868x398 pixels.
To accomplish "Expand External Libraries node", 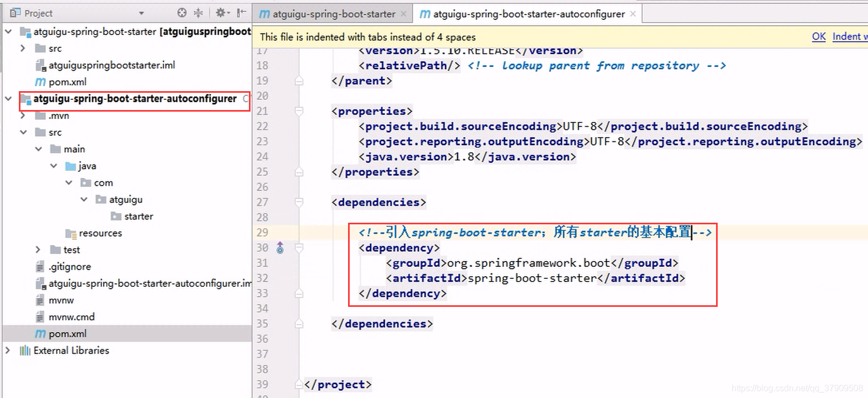I will pyautogui.click(x=8, y=351).
